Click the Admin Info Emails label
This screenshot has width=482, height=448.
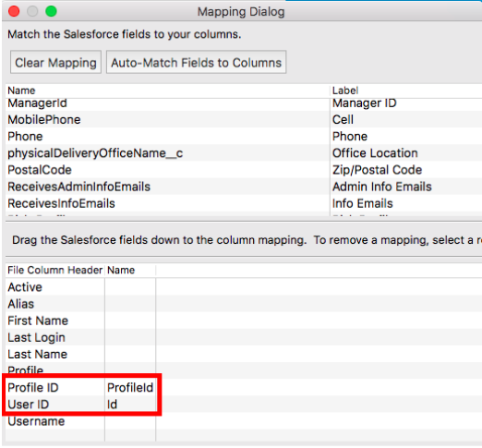point(382,187)
